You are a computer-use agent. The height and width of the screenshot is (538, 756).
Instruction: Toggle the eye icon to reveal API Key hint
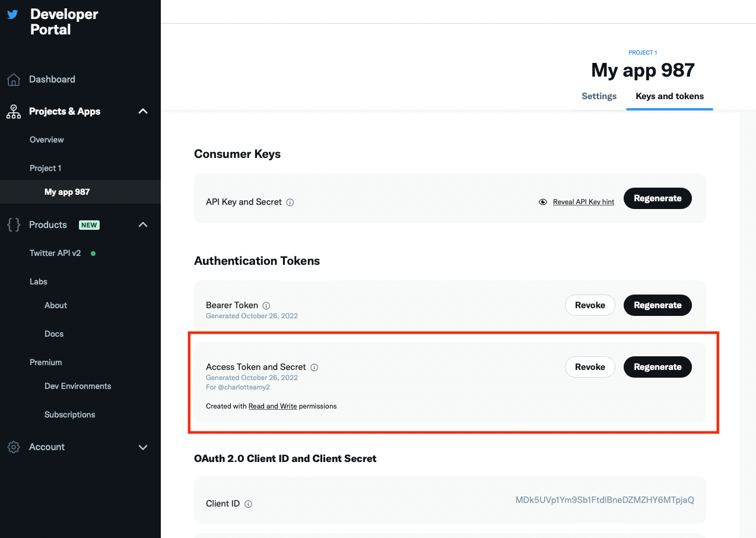point(543,202)
